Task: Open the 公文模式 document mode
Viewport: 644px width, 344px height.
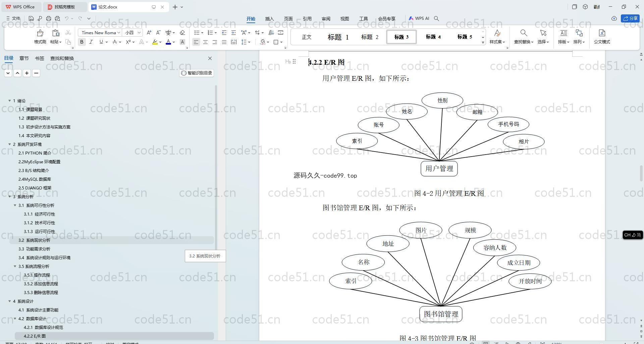Action: [602, 37]
